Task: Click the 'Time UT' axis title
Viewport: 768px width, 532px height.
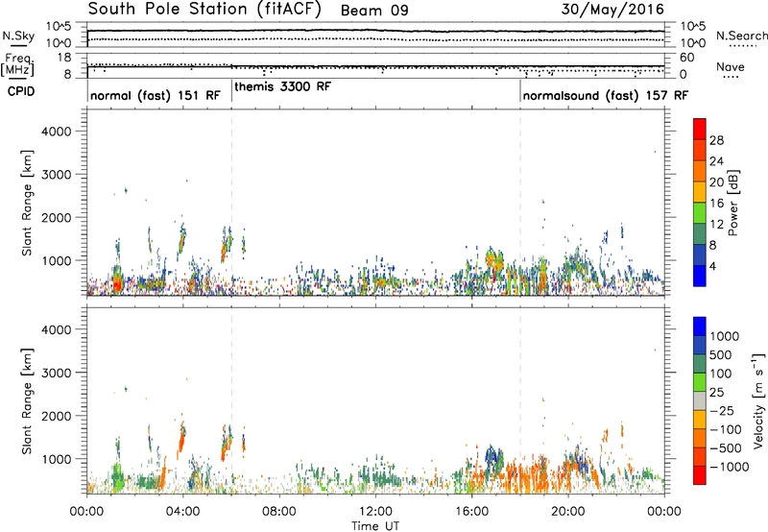Action: [x=375, y=526]
